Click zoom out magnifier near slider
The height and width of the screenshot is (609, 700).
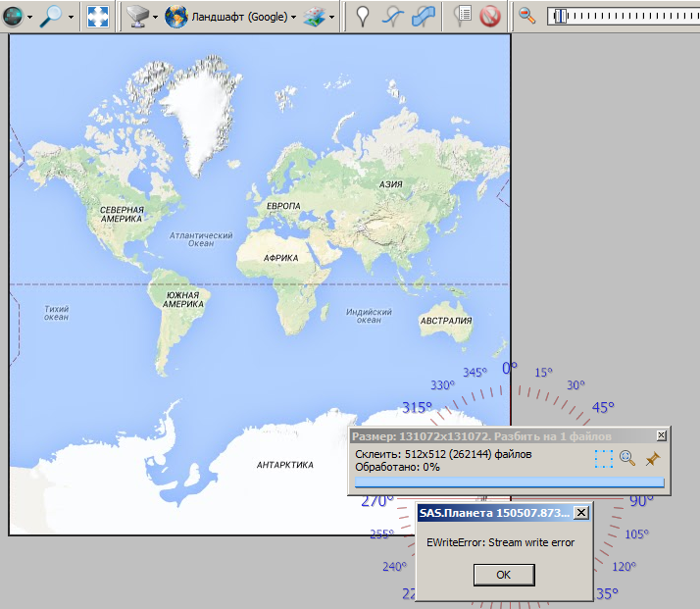click(x=527, y=16)
